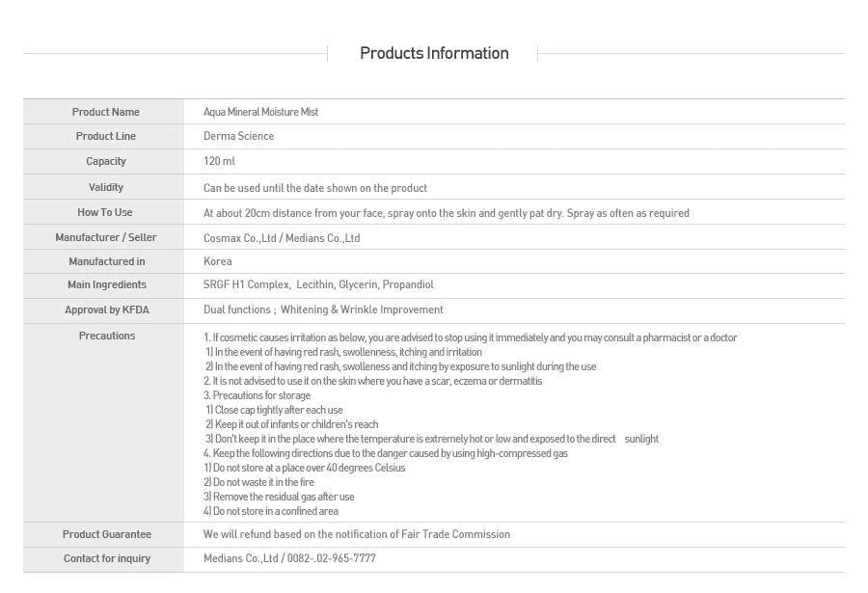Image resolution: width=868 pixels, height=593 pixels.
Task: Click the Cosmax Co.,Ltd / Medians Co.,Ltd text
Action: pos(282,238)
